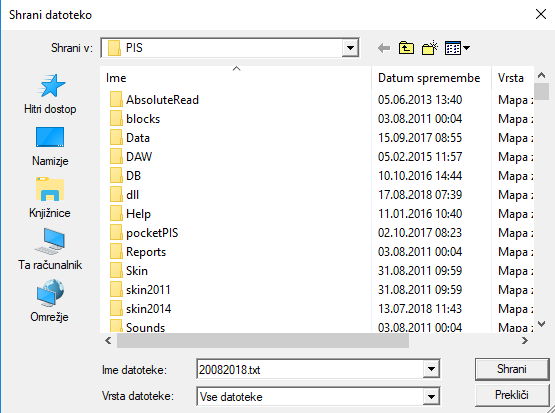Image resolution: width=555 pixels, height=413 pixels.
Task: Click the horizontal scrollbar right arrow
Action: [525, 341]
